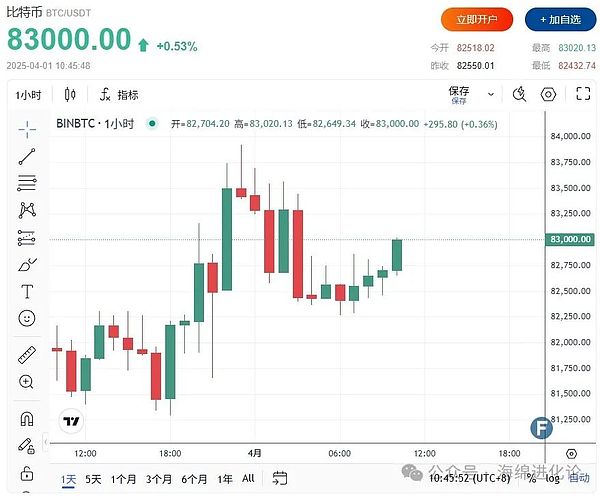Click the 立即开户 button
600x496 pixels.
(477, 19)
